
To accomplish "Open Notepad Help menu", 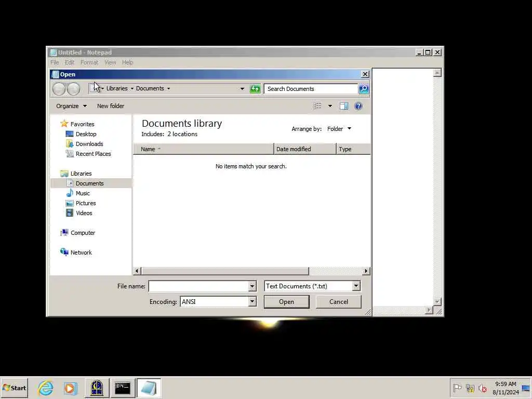I will pyautogui.click(x=128, y=62).
